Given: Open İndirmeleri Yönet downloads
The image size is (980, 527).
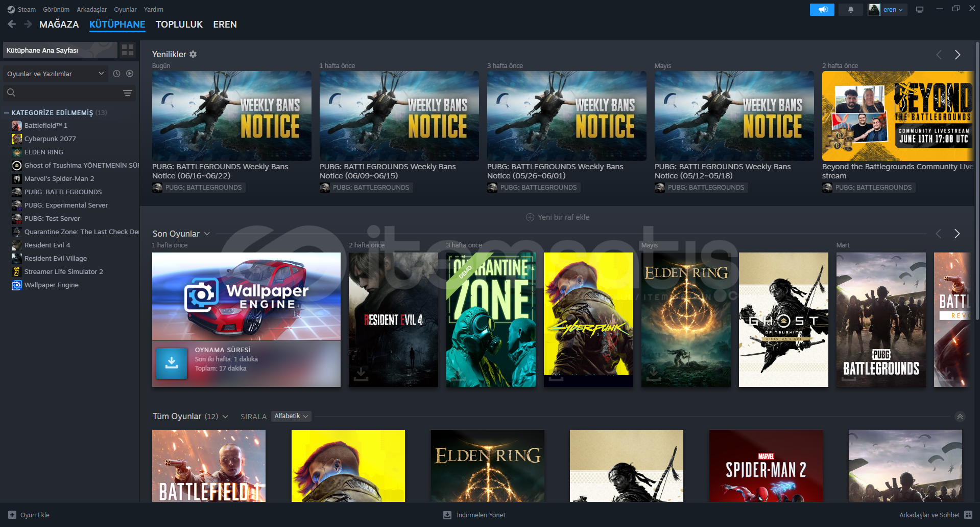Looking at the screenshot, I should (x=474, y=515).
